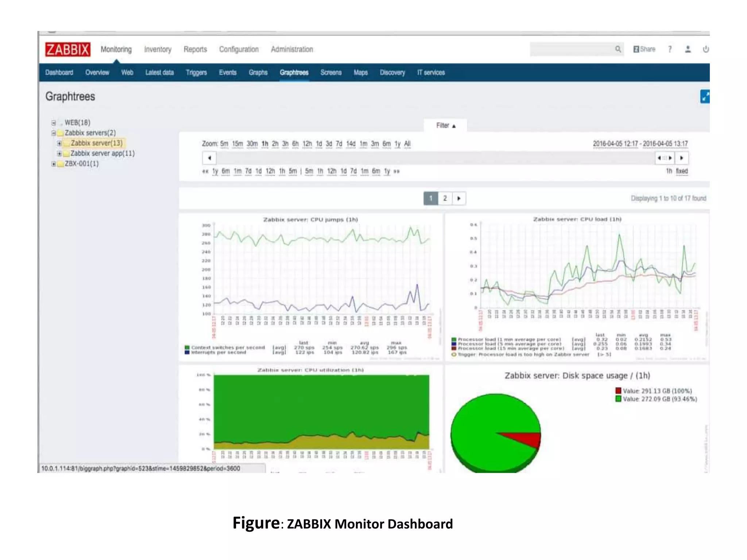
Task: Switch to the IT services tab
Action: coord(431,73)
